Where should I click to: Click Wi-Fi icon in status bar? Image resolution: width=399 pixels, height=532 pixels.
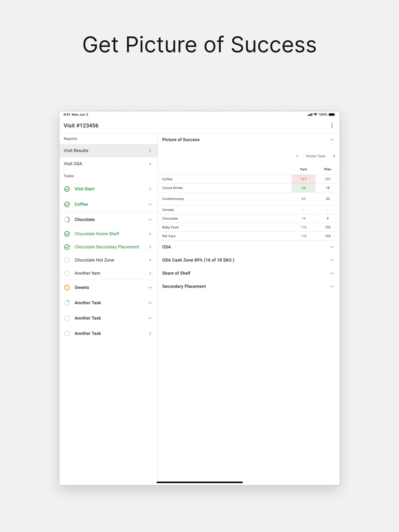click(315, 114)
